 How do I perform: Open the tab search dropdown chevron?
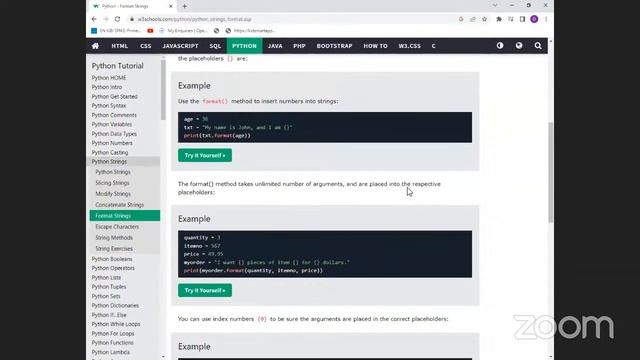click(495, 5)
